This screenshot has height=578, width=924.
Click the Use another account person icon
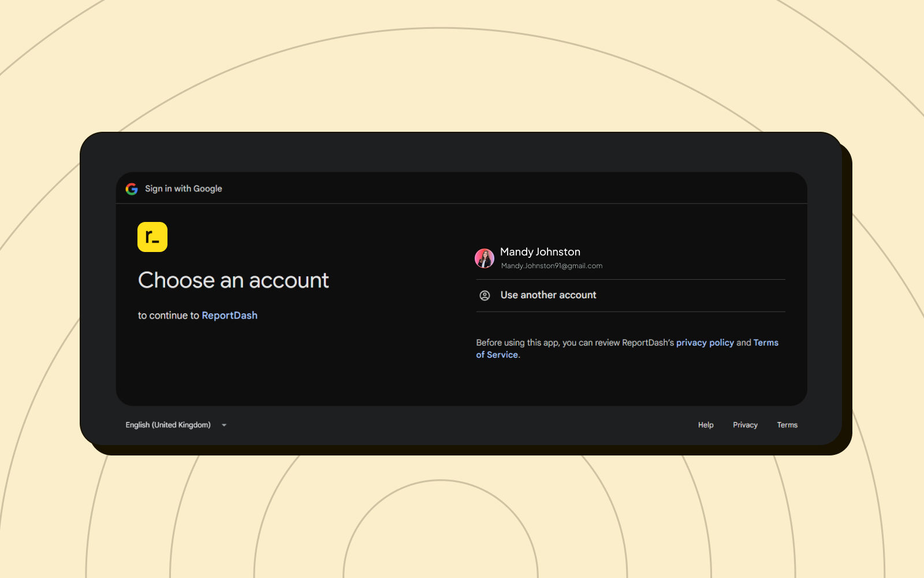click(485, 295)
